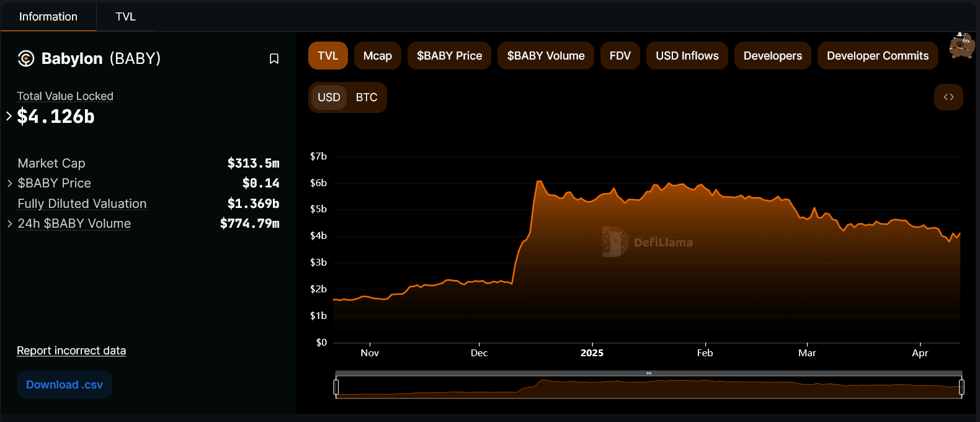This screenshot has width=980, height=422.
Task: Click the right range slider handle
Action: (x=961, y=387)
